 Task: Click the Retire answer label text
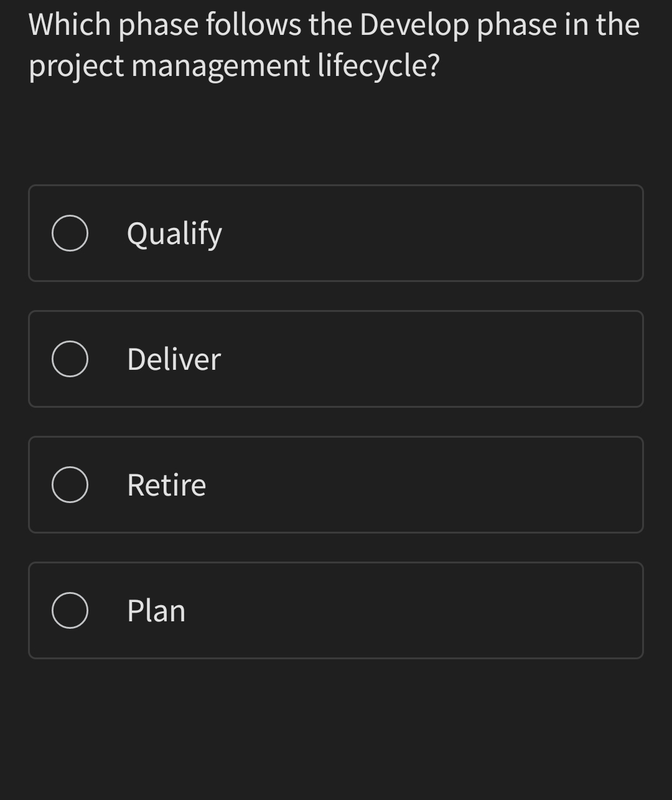pyautogui.click(x=166, y=484)
